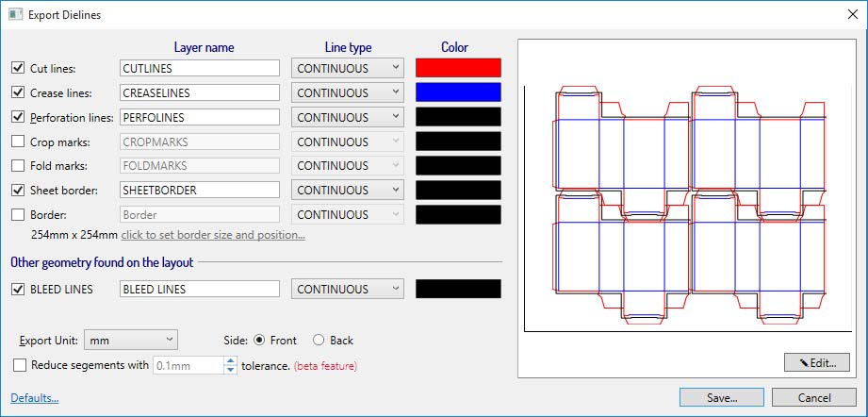Toggle the Cut lines checkbox

tap(18, 68)
